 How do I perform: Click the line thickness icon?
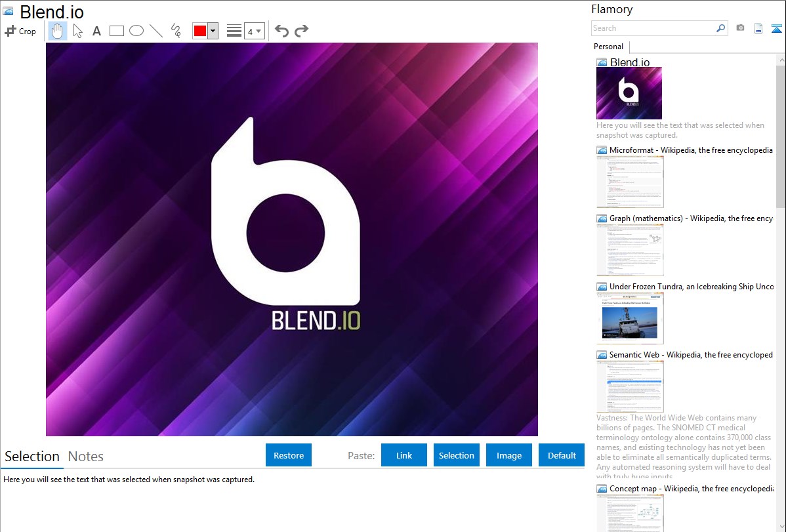[x=234, y=31]
